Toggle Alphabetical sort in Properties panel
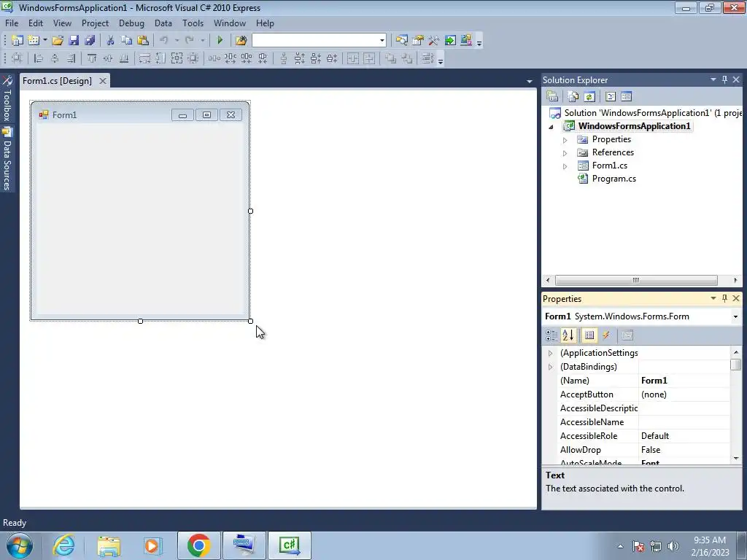This screenshot has height=560, width=747. pos(568,335)
